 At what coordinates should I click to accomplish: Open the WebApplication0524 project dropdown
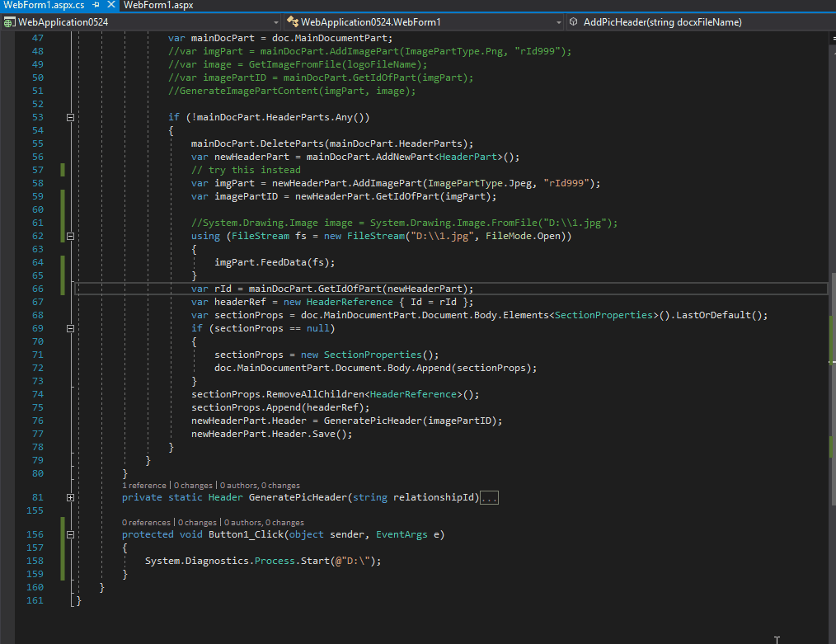[x=275, y=22]
